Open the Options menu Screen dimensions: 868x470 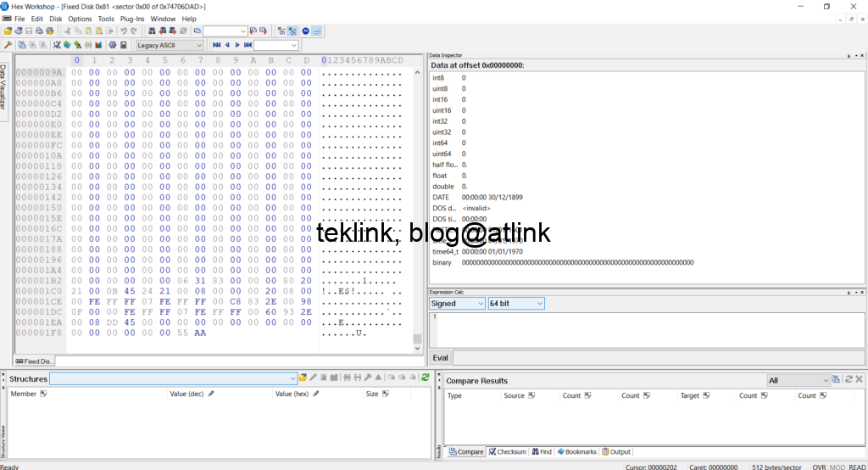(80, 19)
